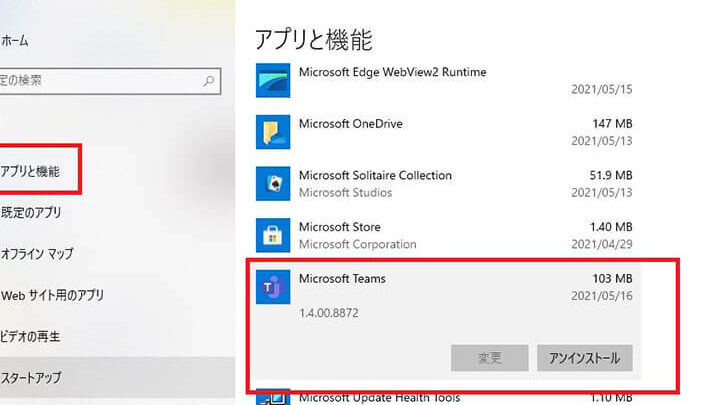This screenshot has height=405, width=720.
Task: Select the Microsoft Store name text
Action: pos(340,227)
